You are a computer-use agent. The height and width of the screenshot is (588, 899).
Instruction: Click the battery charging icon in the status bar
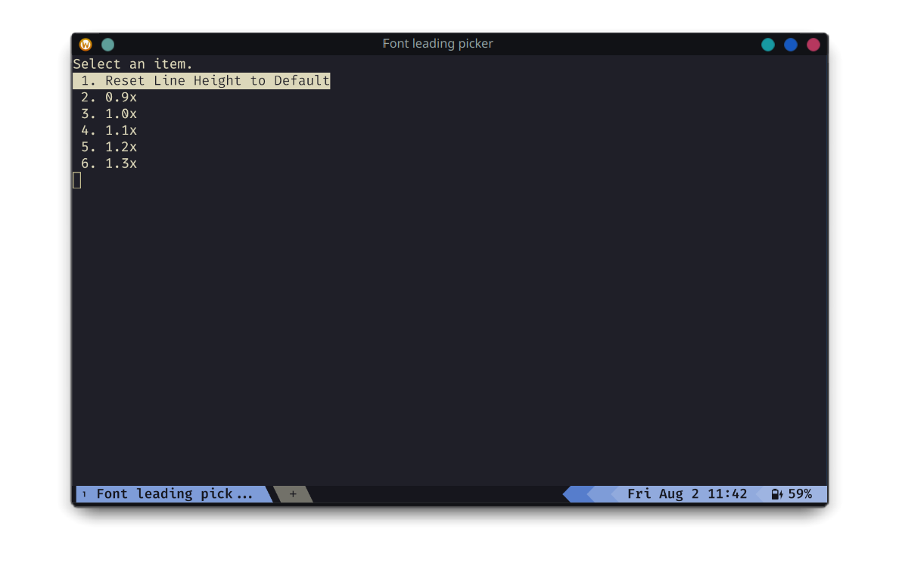click(x=776, y=493)
